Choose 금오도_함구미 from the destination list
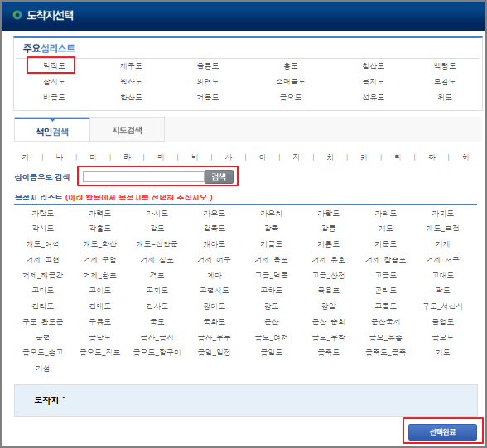This screenshot has width=487, height=448. coord(157,353)
